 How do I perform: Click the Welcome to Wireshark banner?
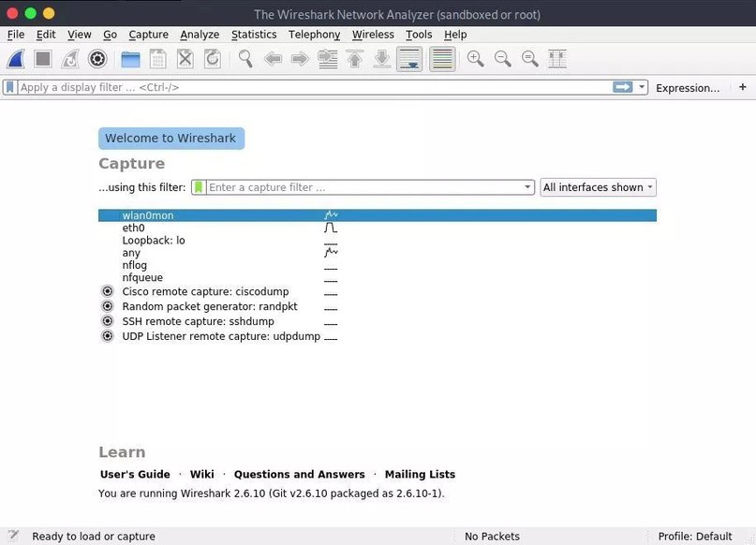171,139
